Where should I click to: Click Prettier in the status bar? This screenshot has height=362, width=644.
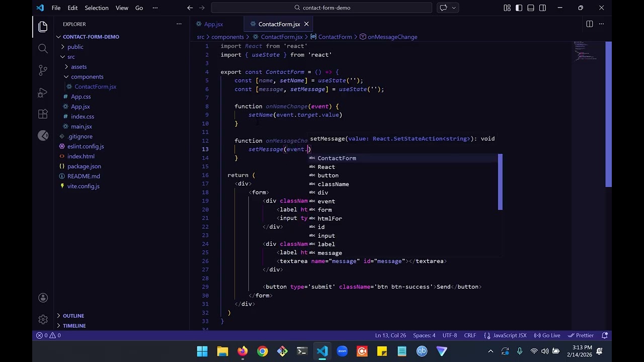coord(581,335)
